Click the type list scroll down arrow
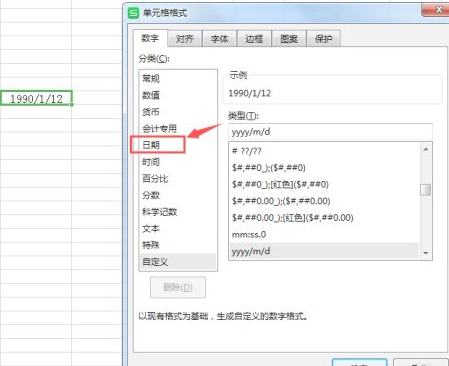Viewport: 449px width, 366px height. click(x=426, y=253)
